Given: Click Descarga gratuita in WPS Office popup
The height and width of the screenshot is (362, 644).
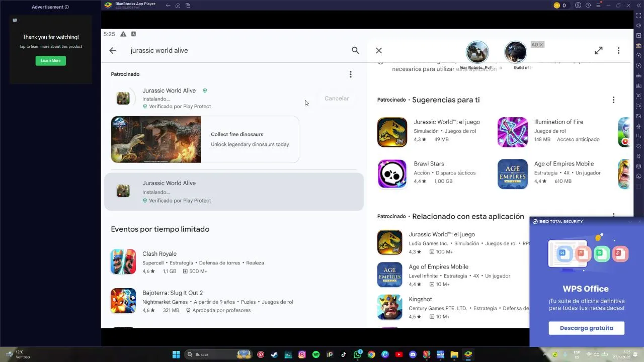Looking at the screenshot, I should click(x=586, y=328).
